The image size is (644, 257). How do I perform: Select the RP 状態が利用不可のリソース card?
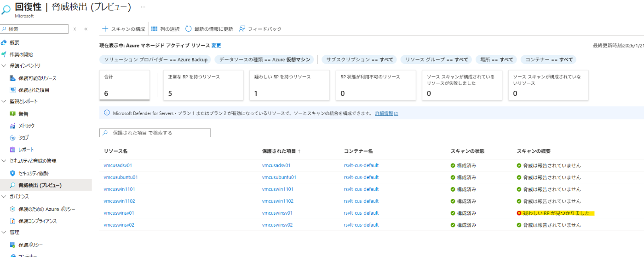click(375, 85)
